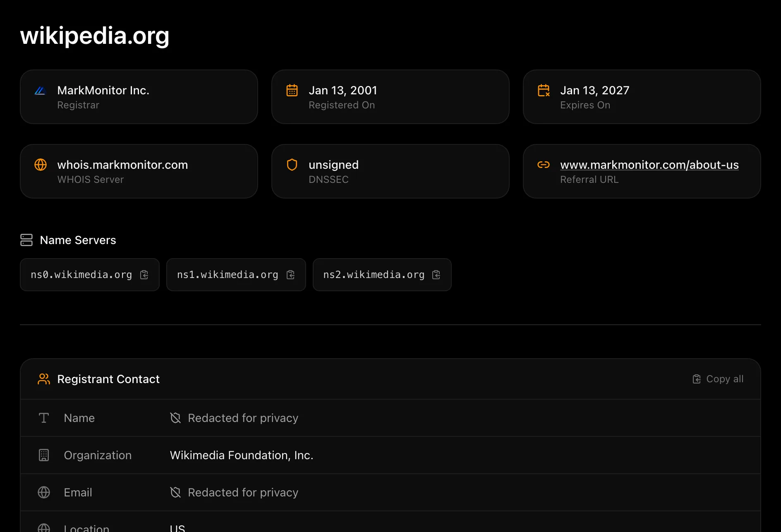
Task: Click the people icon beside Registrant Contact
Action: tap(44, 379)
